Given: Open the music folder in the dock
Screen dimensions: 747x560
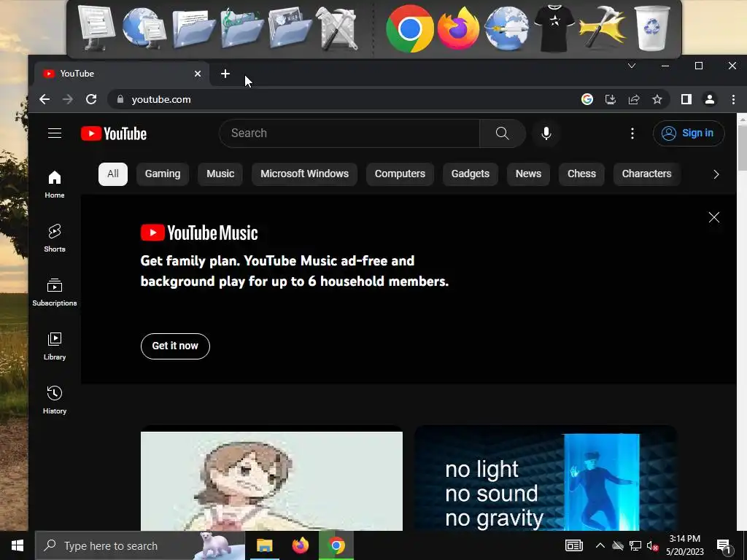Looking at the screenshot, I should tap(241, 28).
